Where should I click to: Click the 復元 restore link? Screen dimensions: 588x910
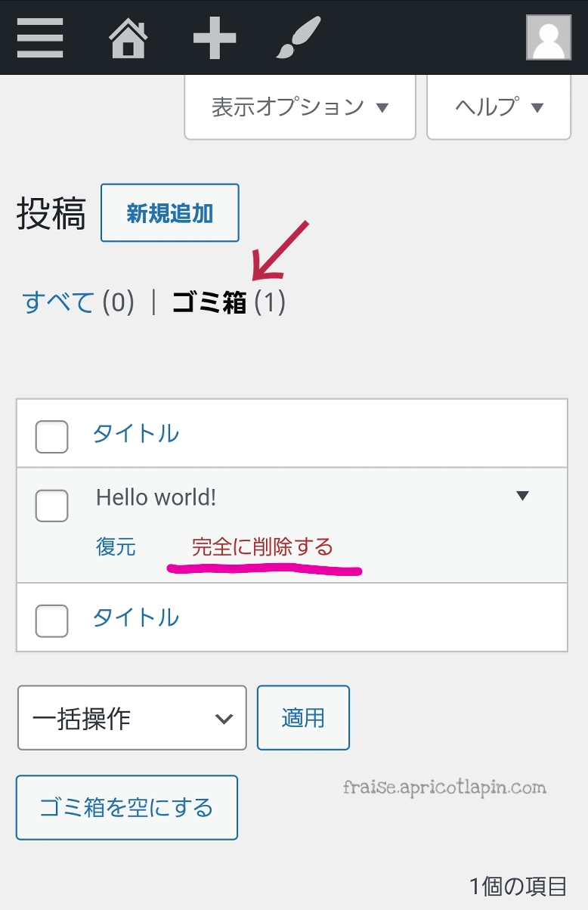click(116, 546)
